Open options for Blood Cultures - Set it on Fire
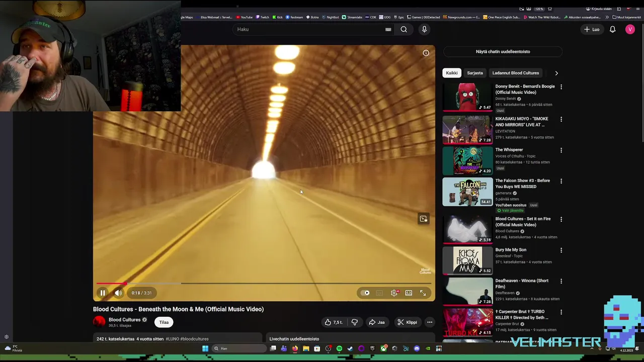644x362 pixels. [561, 219]
